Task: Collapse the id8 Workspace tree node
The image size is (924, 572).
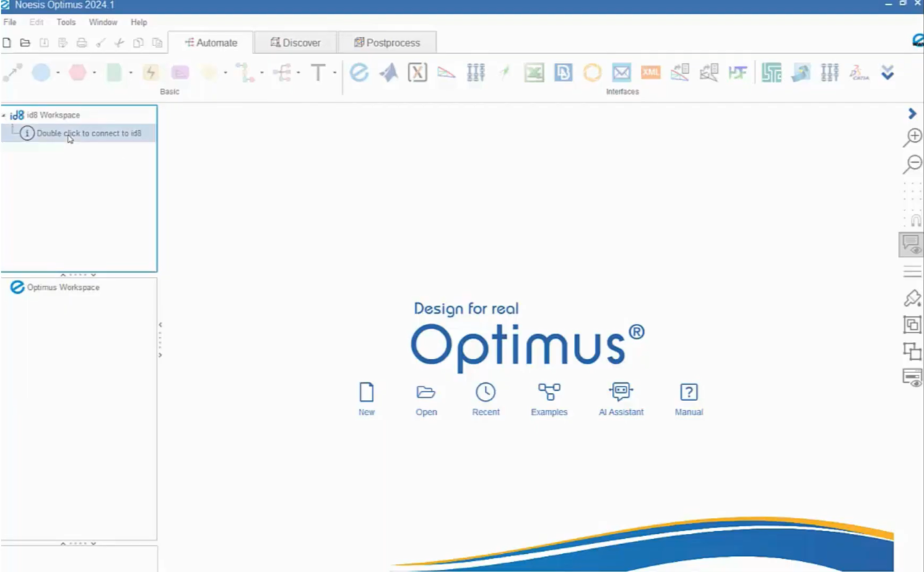Action: click(x=4, y=115)
